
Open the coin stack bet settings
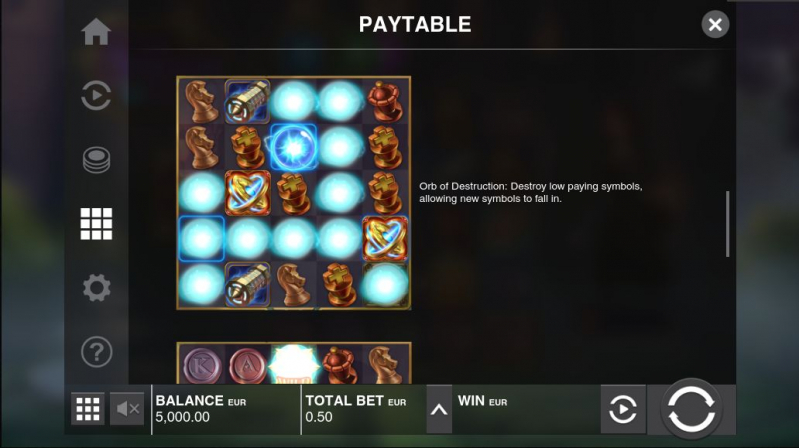click(96, 160)
